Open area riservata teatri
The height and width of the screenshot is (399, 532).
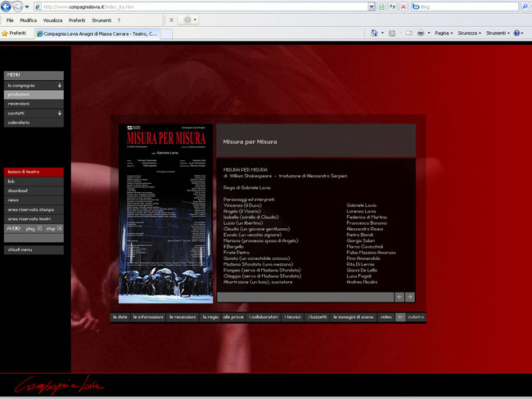[34, 219]
